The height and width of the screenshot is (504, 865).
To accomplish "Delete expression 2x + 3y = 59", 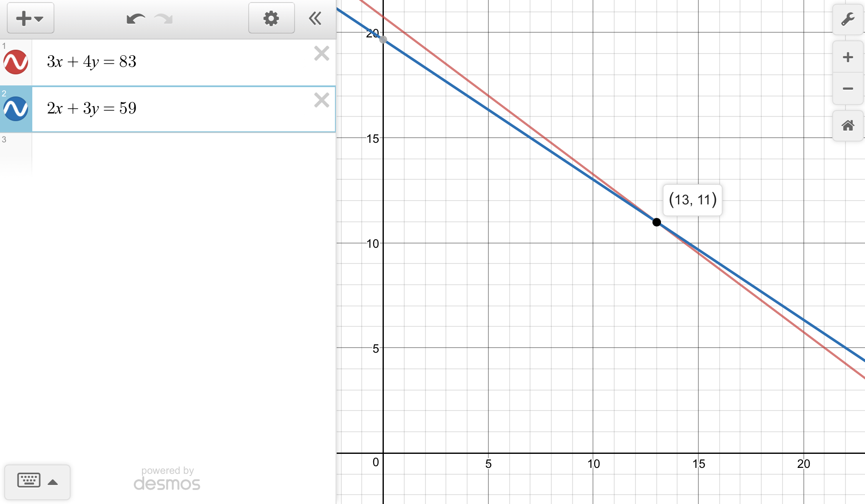I will [321, 100].
